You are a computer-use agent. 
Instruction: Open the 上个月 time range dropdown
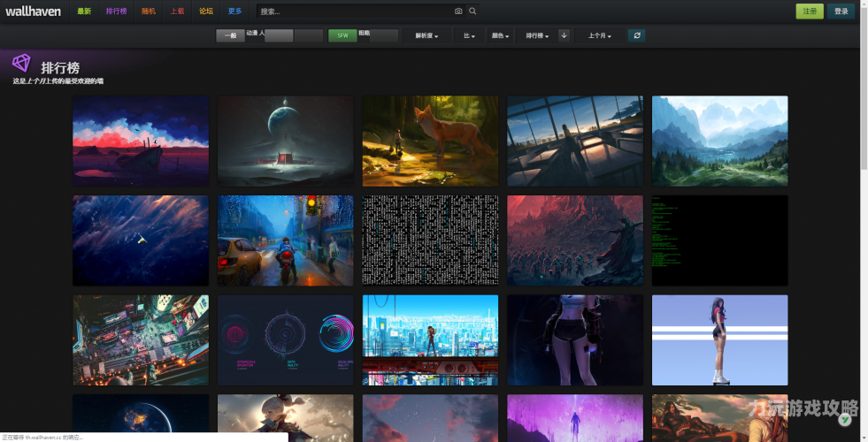point(600,36)
